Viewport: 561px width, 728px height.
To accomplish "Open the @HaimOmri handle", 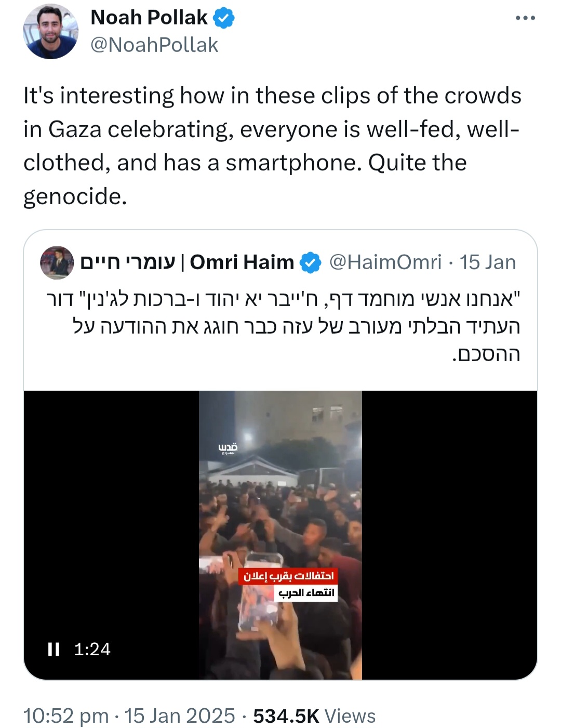I will (385, 262).
